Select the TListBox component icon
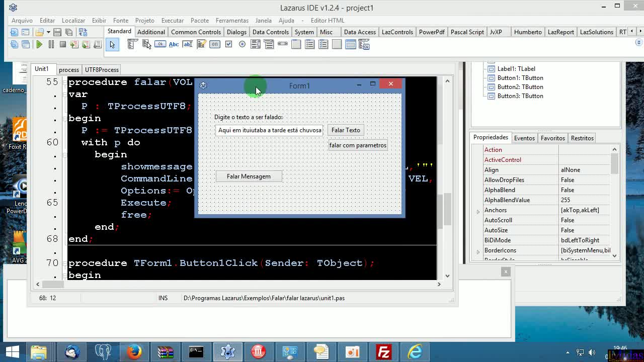 (256, 44)
